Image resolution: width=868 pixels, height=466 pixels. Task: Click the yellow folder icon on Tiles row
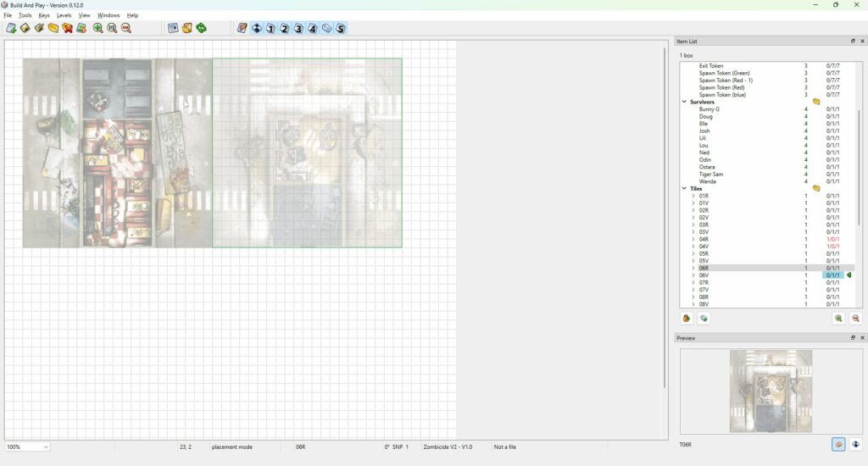click(816, 189)
